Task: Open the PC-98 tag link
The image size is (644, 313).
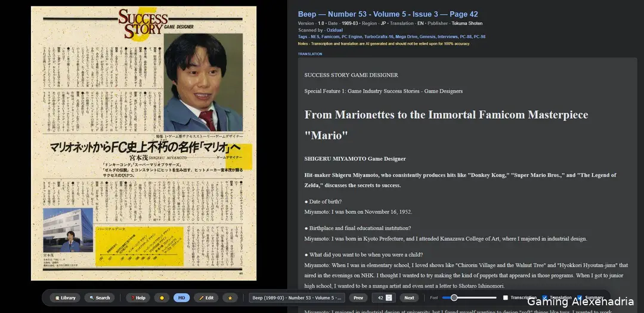Action: [479, 36]
